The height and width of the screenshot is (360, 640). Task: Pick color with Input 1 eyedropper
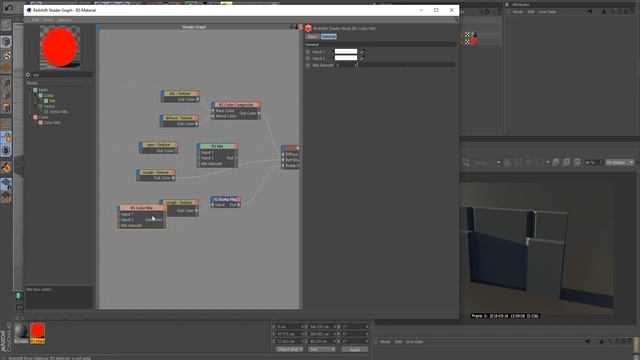(x=362, y=51)
